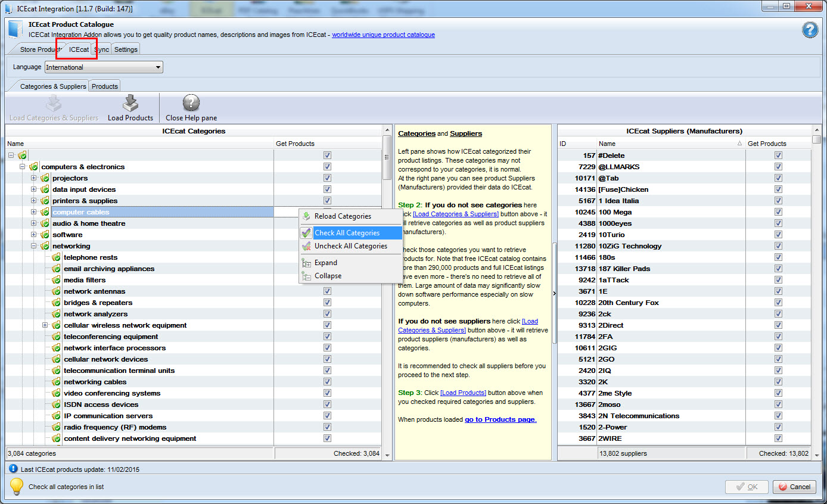This screenshot has width=827, height=504.
Task: Click the Uncheck All Categories menu icon
Action: 306,246
